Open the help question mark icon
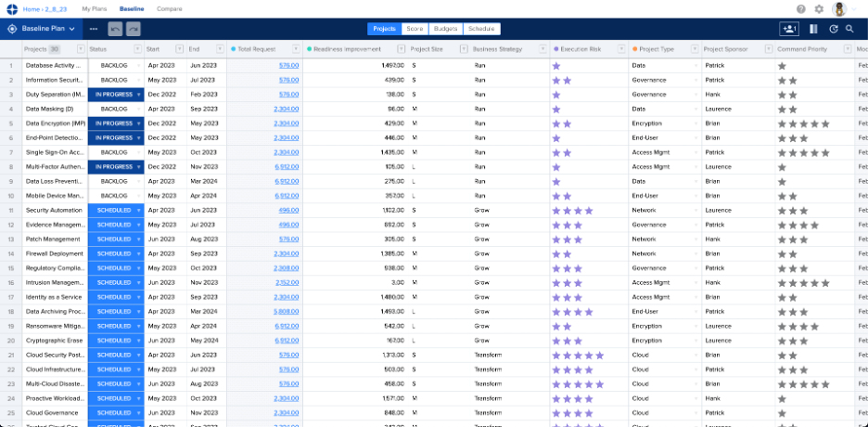Viewport: 868px width, 427px height. coord(801,9)
